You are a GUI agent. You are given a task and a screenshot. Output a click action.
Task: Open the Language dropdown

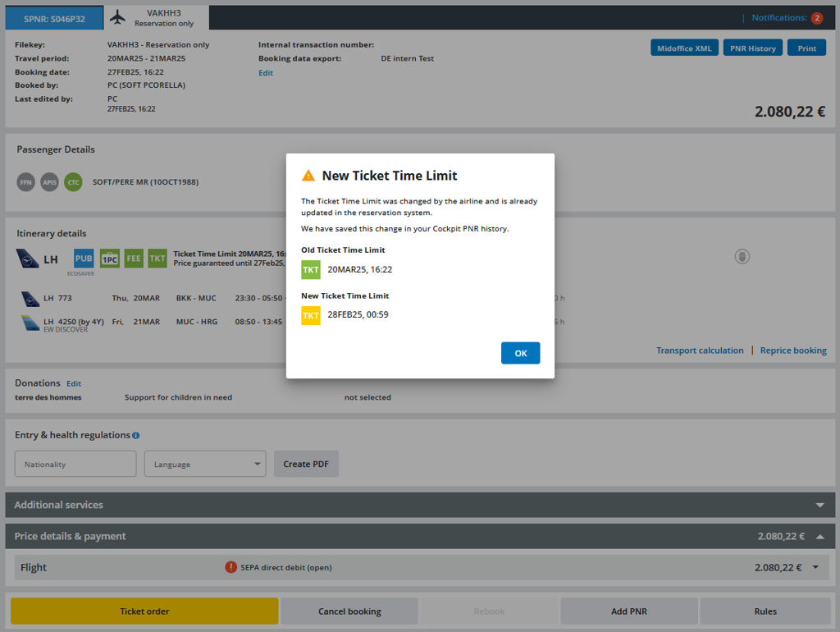tap(205, 464)
